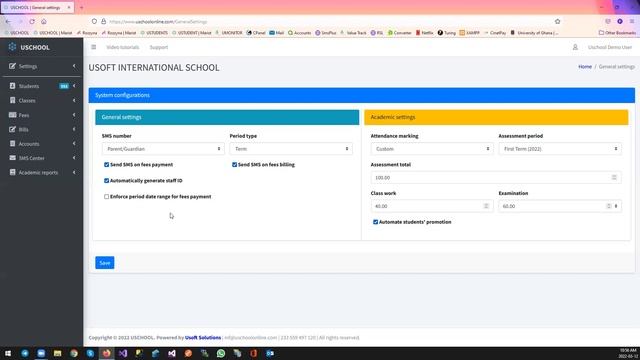Open the Bills sidebar menu
640x360 pixels.
tap(42, 129)
